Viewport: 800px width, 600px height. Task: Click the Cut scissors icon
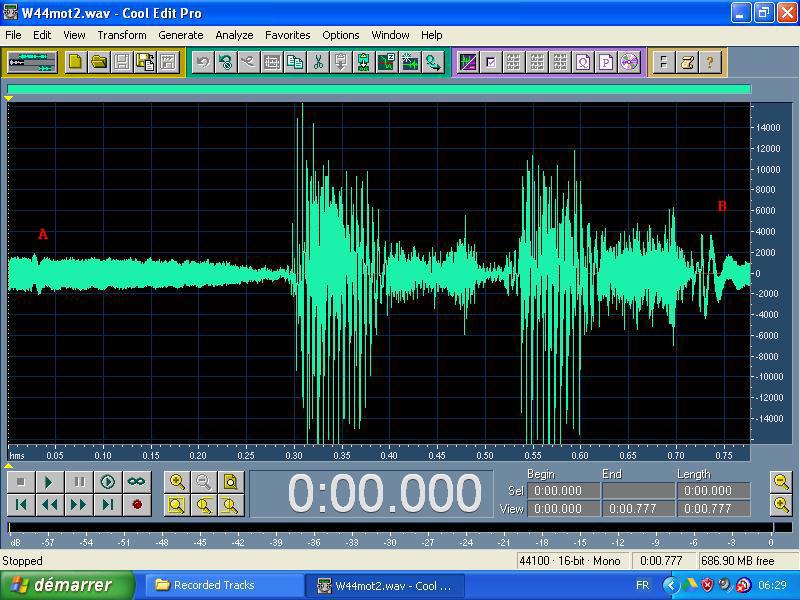318,62
